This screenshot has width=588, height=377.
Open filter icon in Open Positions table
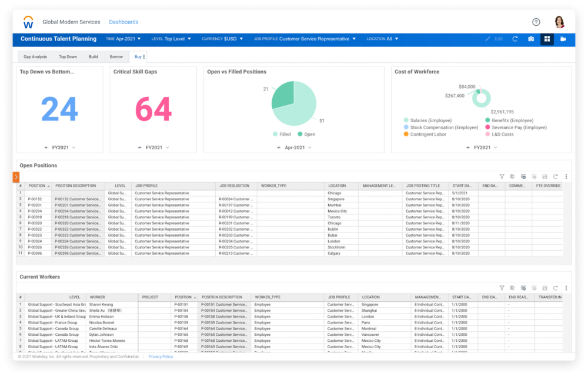coord(502,176)
